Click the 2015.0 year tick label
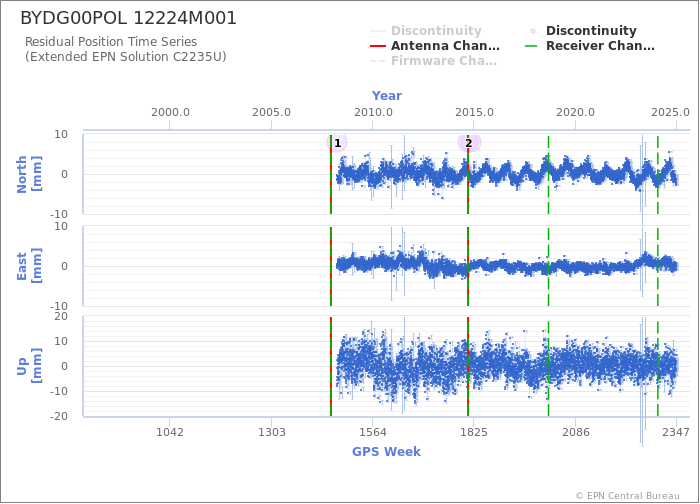This screenshot has height=504, width=700. (474, 112)
